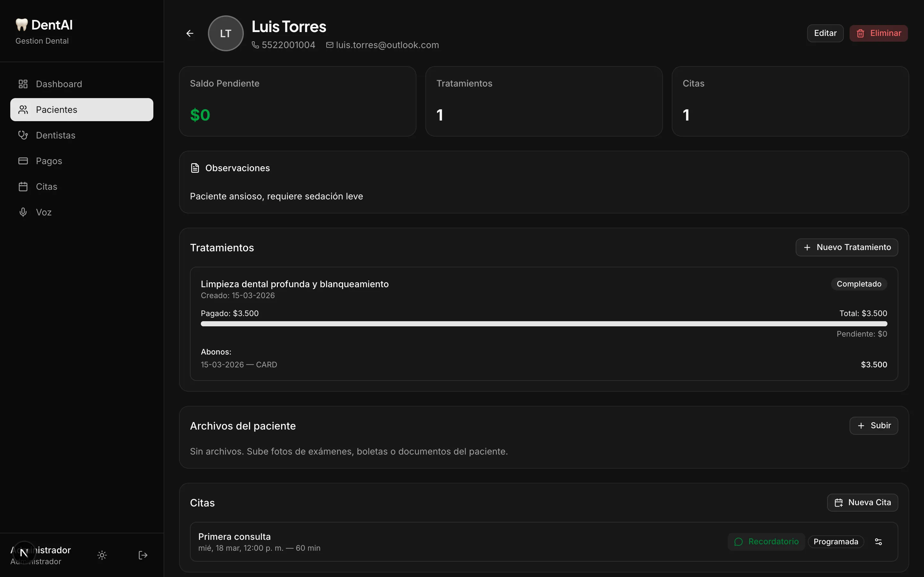Create a Nueva Cita

click(862, 503)
